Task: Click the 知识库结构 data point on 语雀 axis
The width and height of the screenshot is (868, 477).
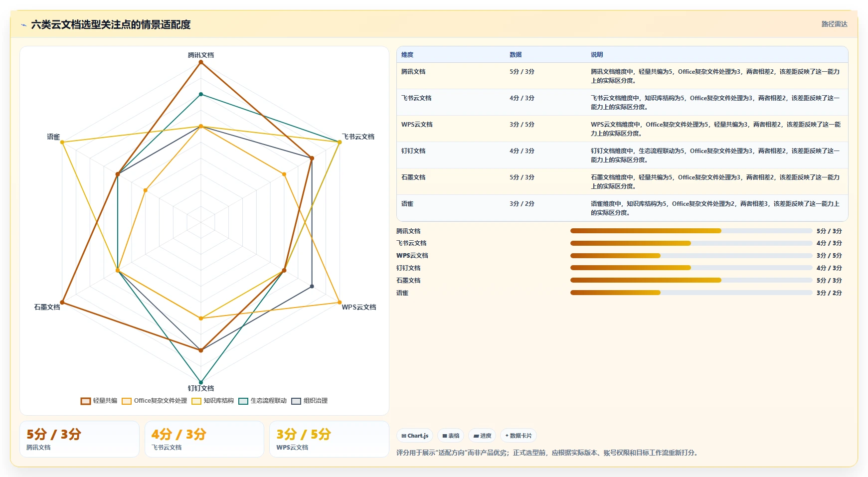Action: point(62,143)
